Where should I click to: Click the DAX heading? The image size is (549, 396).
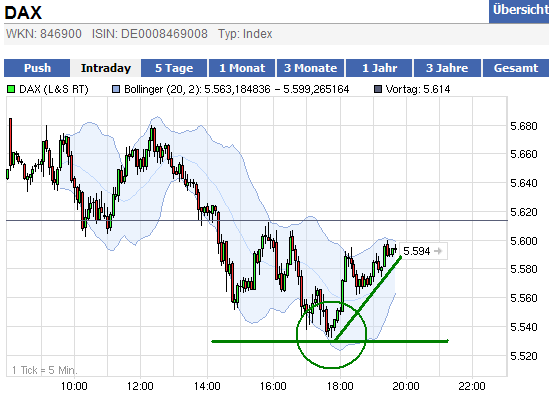23,13
